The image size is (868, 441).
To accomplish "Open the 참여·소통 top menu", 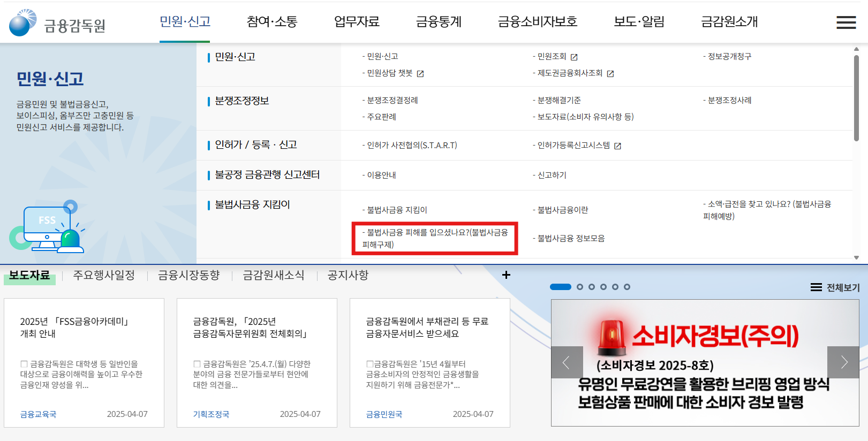I will [x=272, y=21].
